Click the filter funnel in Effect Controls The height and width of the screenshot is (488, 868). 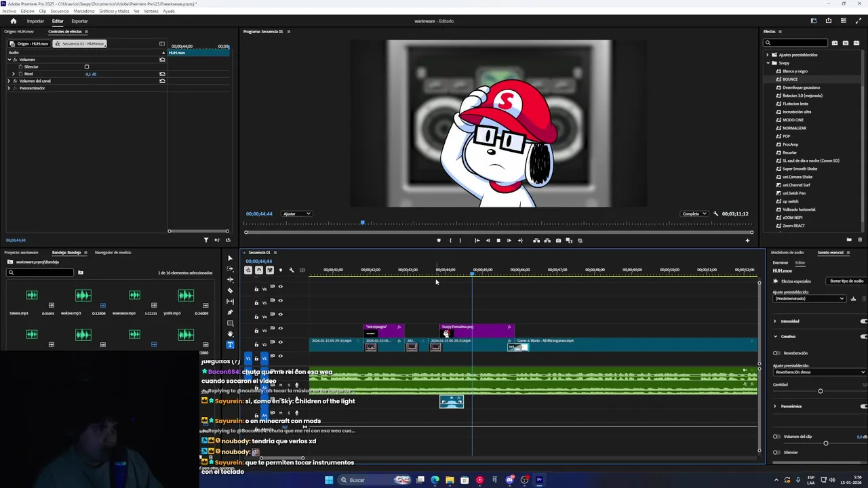[206, 240]
